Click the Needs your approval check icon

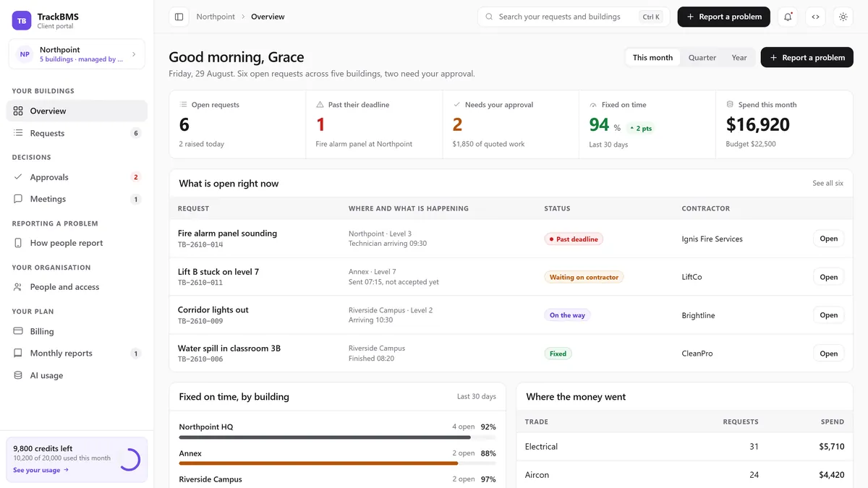[456, 105]
